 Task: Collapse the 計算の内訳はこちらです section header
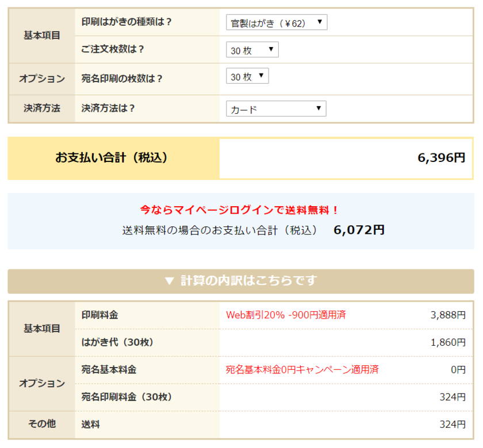coord(241,281)
